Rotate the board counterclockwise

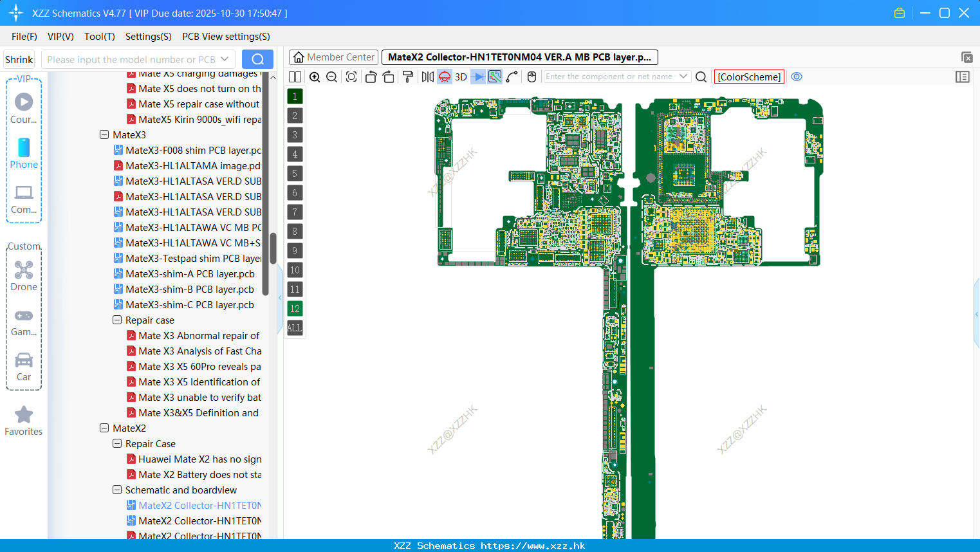pos(371,77)
